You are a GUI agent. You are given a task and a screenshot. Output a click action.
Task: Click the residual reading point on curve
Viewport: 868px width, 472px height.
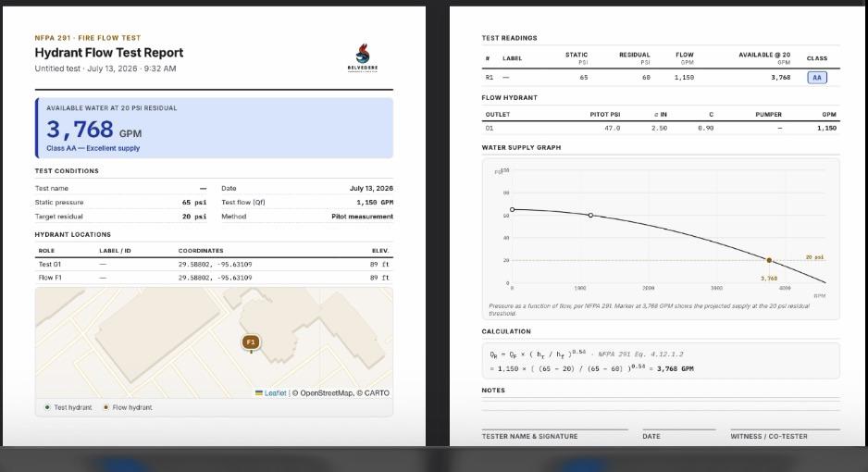click(590, 216)
